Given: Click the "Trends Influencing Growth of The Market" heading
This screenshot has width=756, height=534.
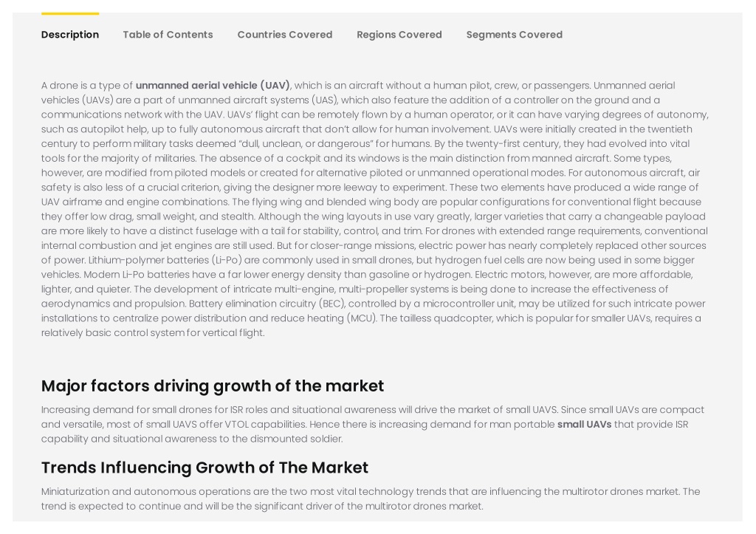Looking at the screenshot, I should (x=205, y=468).
